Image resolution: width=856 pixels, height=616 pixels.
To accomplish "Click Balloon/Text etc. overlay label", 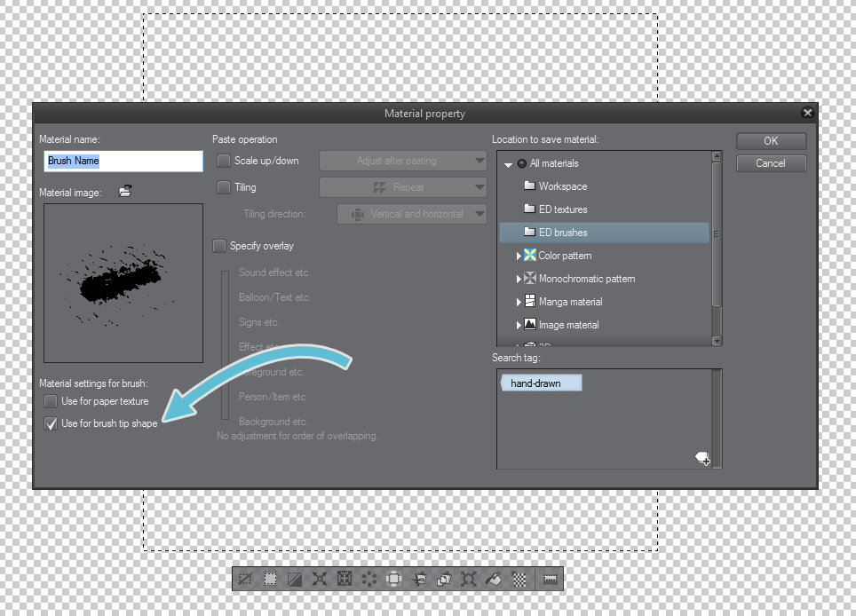I will [x=275, y=297].
